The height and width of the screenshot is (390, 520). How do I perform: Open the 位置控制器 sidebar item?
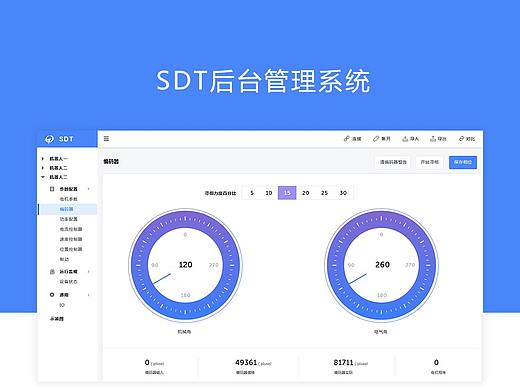tap(71, 249)
